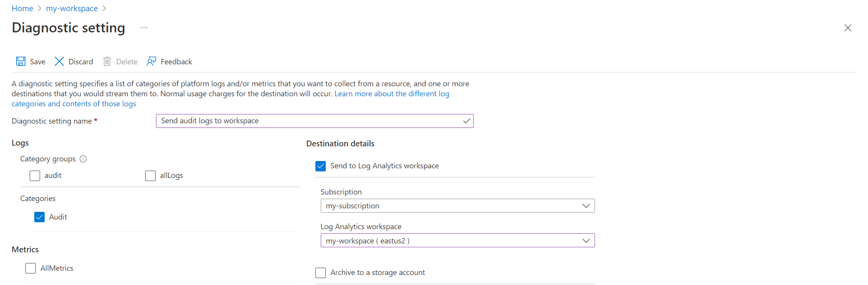The image size is (868, 285).
Task: Uncheck Send to Log Analytics workspace
Action: coord(320,166)
